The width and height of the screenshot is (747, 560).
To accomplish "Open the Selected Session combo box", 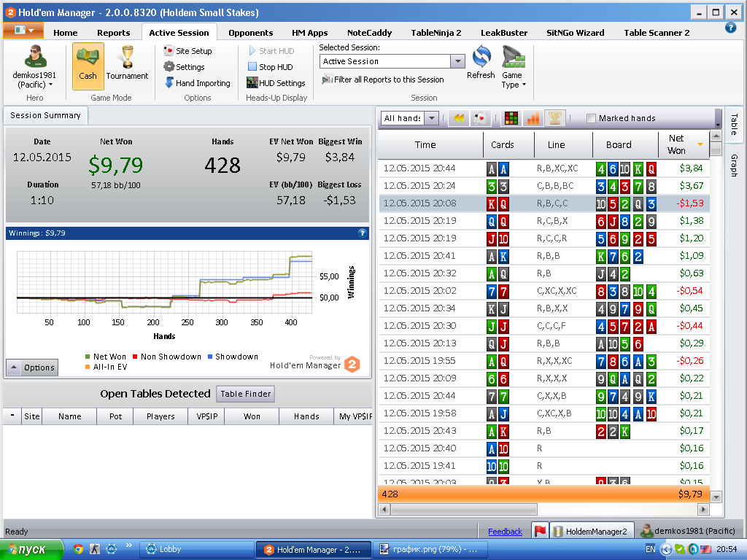I will click(x=392, y=61).
